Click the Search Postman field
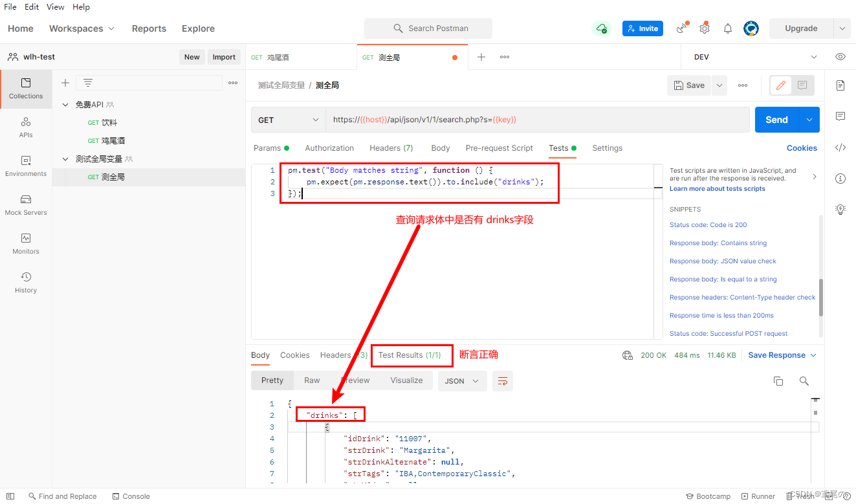This screenshot has height=504, width=856. [x=428, y=28]
